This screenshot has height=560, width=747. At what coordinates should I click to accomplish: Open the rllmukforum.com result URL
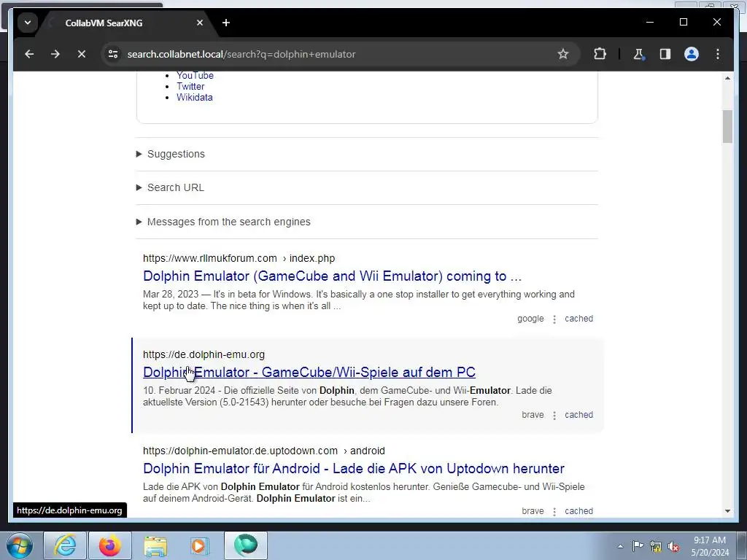239,258
